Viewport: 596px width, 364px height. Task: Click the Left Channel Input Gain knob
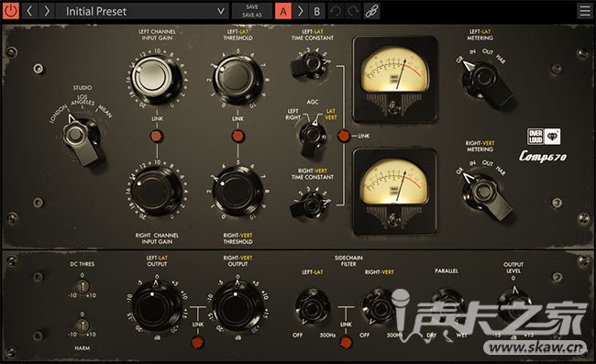(157, 80)
